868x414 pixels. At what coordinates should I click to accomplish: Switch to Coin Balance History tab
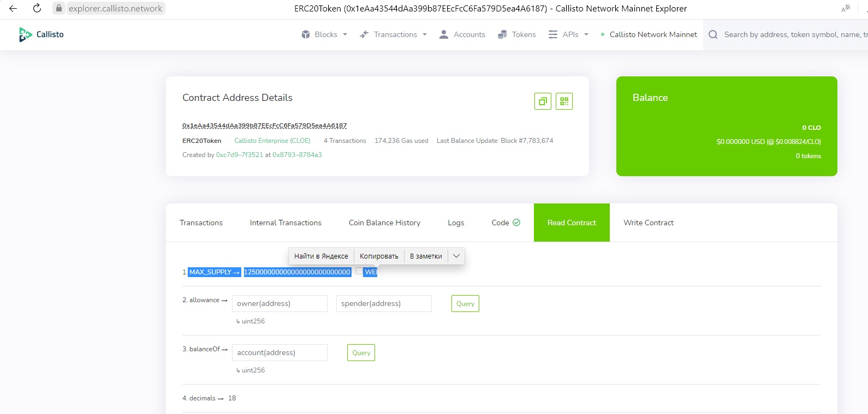(384, 223)
